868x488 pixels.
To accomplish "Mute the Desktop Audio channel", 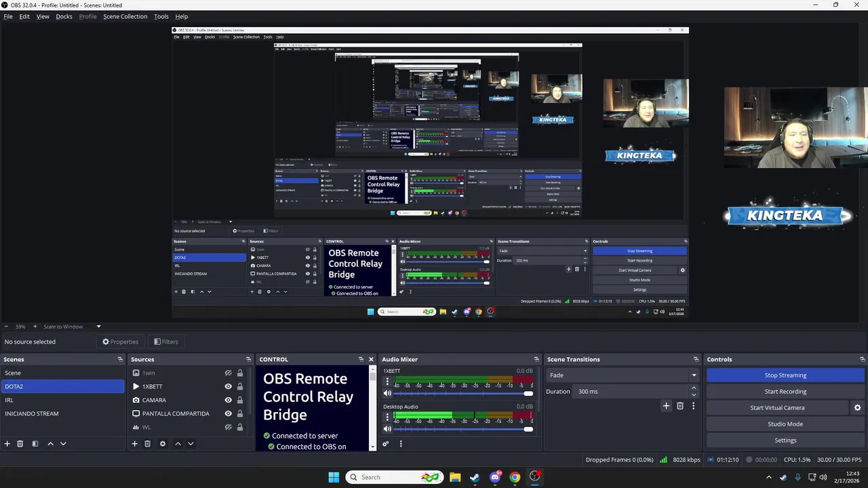I will (387, 428).
